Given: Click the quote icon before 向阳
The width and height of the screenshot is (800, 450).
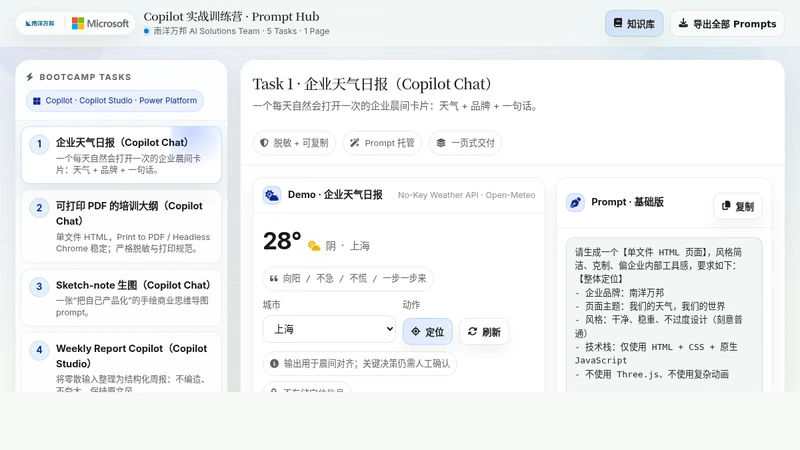Looking at the screenshot, I should 273,279.
